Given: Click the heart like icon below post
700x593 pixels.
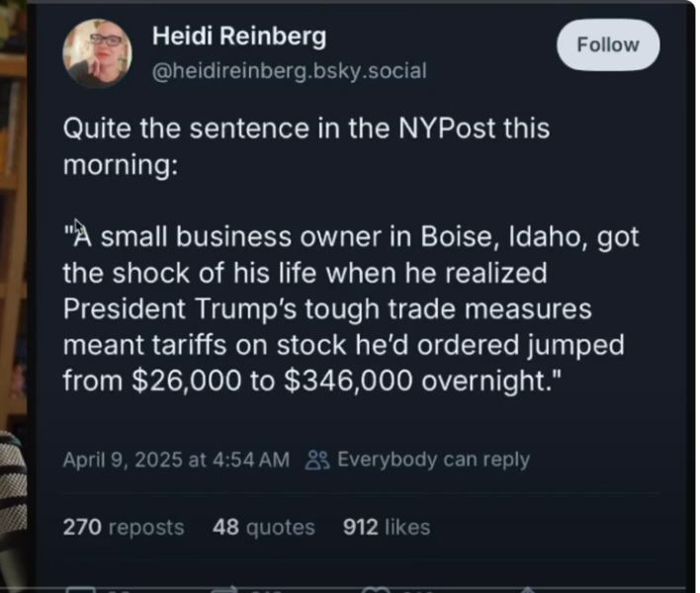Looking at the screenshot, I should pos(378,589).
